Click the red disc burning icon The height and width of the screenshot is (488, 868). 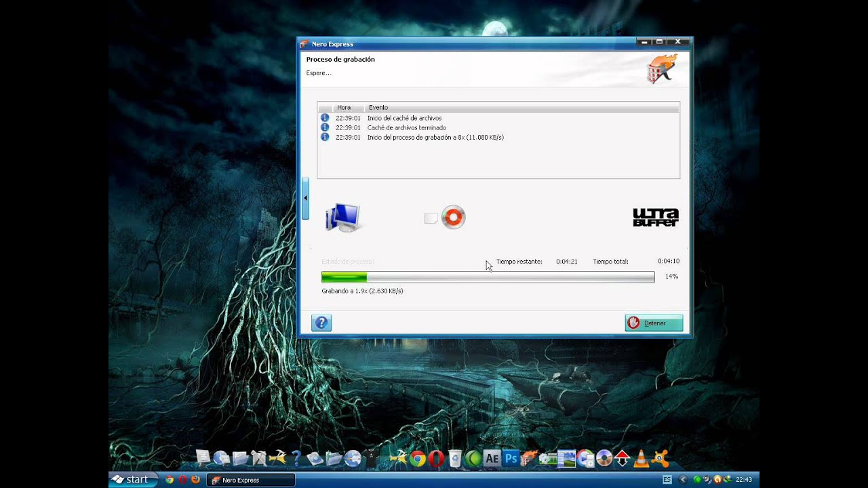coord(453,217)
